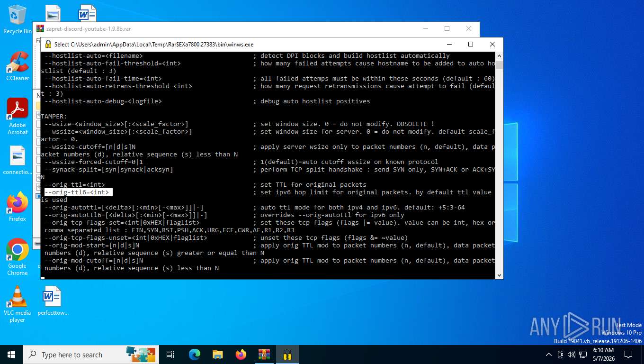The width and height of the screenshot is (644, 364).
Task: Click the console scrollbar down arrow
Action: [499, 275]
